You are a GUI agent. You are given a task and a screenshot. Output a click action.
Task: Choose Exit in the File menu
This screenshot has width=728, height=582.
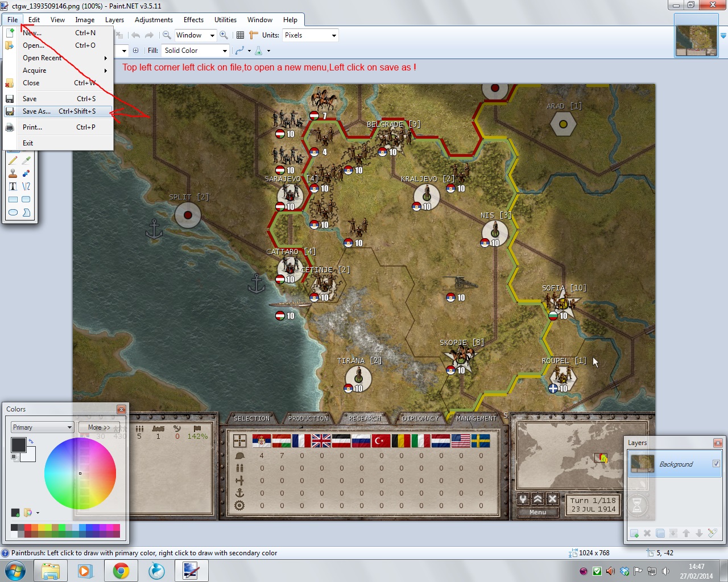[57, 143]
